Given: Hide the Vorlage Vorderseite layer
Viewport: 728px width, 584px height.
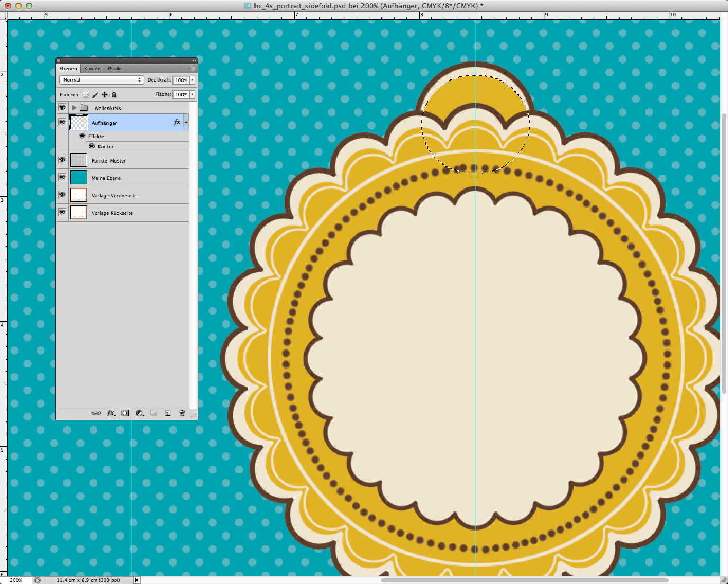Looking at the screenshot, I should click(x=62, y=195).
